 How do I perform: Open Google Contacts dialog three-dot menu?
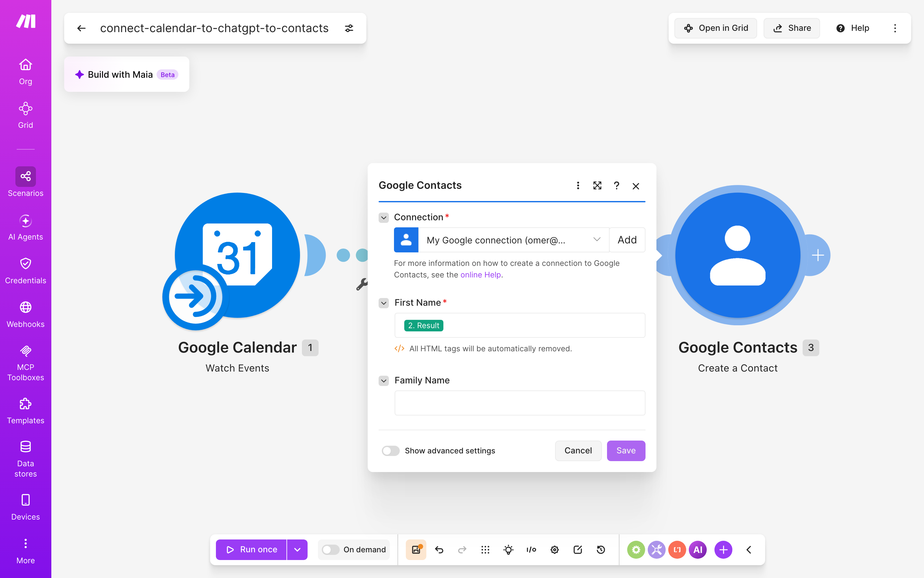(x=578, y=186)
